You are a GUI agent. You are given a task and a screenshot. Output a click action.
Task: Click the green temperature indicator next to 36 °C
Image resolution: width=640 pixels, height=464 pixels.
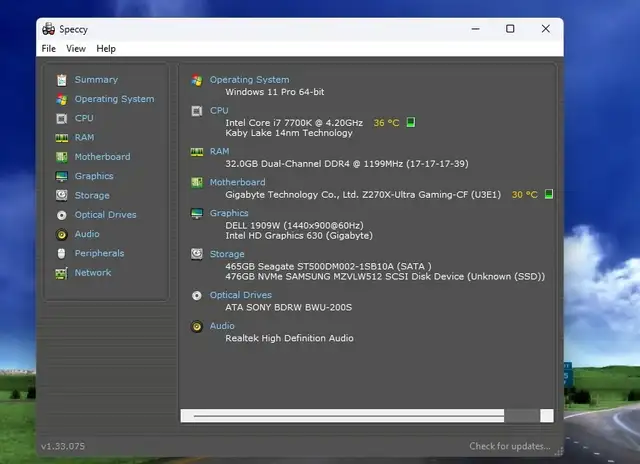[x=411, y=122]
